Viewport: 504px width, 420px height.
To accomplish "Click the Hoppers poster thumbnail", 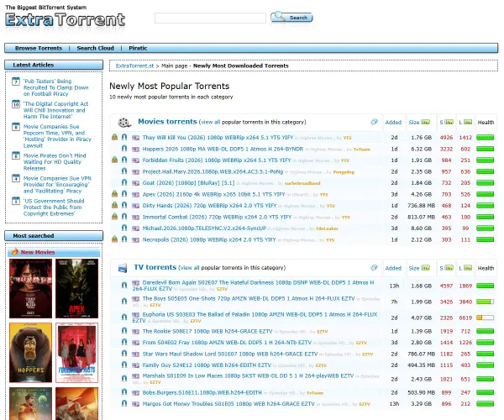I will point(30,353).
